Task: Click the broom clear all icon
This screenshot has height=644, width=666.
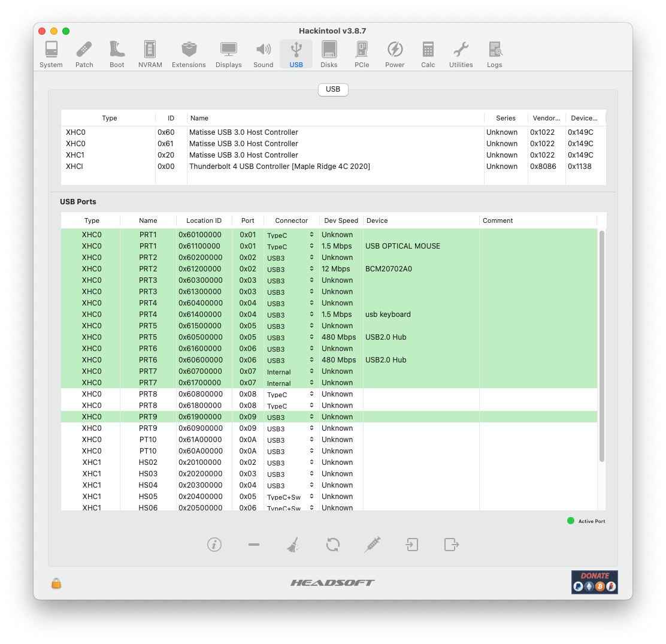Action: pos(293,545)
